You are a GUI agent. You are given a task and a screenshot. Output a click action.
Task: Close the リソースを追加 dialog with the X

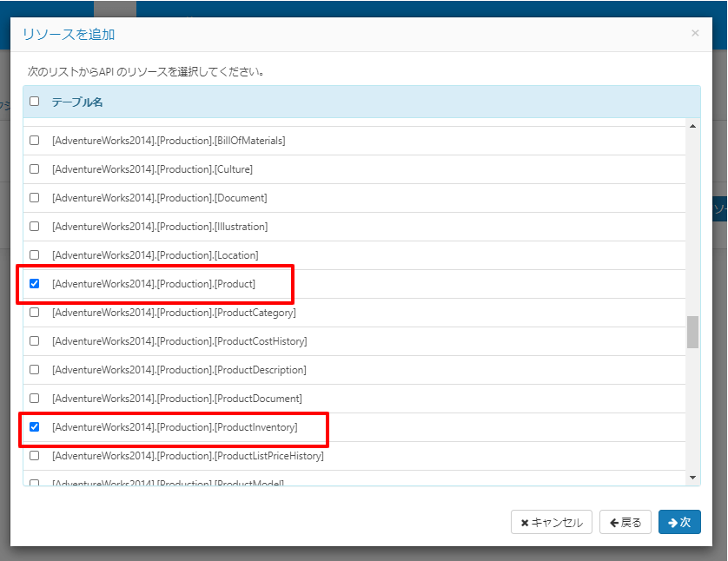pyautogui.click(x=695, y=33)
